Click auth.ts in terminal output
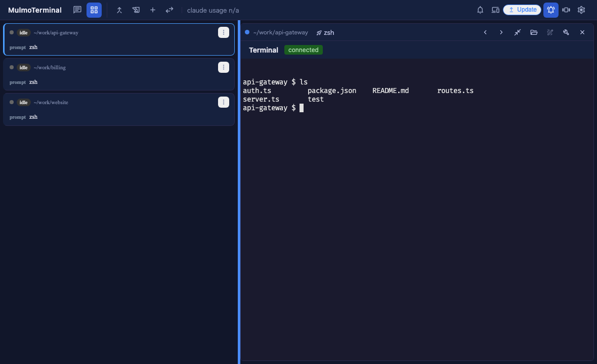 tap(257, 90)
